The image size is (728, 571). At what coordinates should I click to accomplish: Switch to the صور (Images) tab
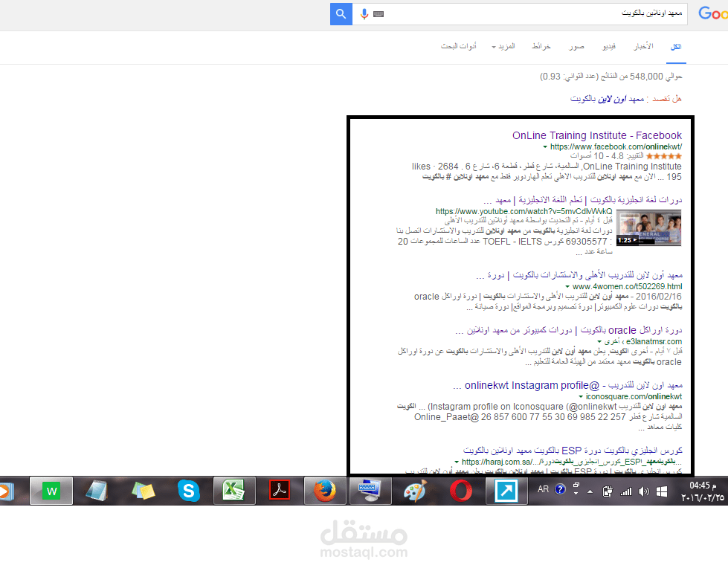[x=576, y=46]
